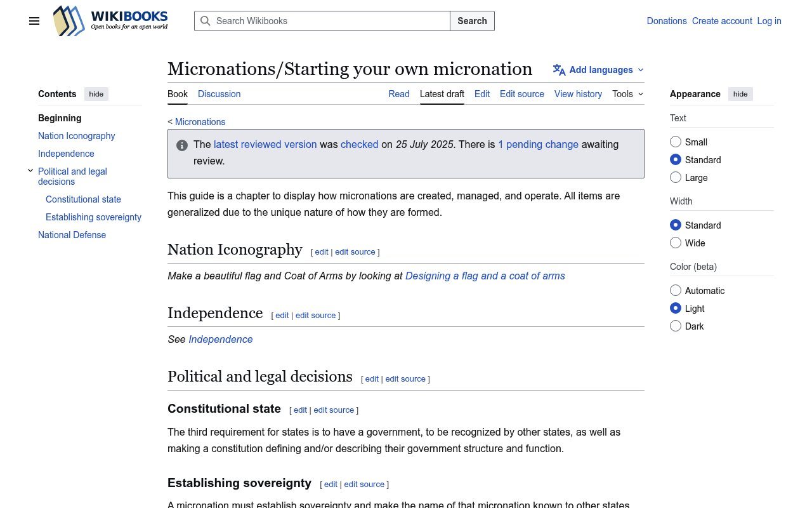Jump to Nation Iconography in contents
Image resolution: width=812 pixels, height=508 pixels.
pos(77,136)
